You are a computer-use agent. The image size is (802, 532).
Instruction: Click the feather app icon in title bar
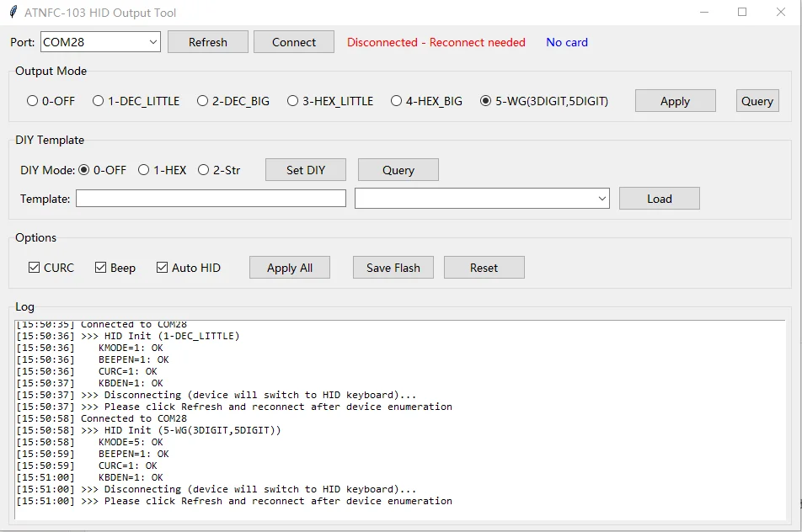13,13
